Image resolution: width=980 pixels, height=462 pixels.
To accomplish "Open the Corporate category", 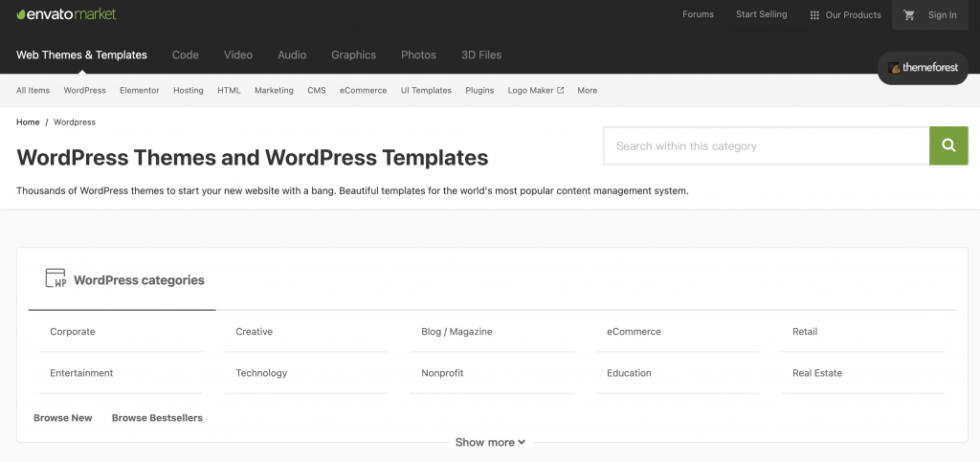I will 73,332.
